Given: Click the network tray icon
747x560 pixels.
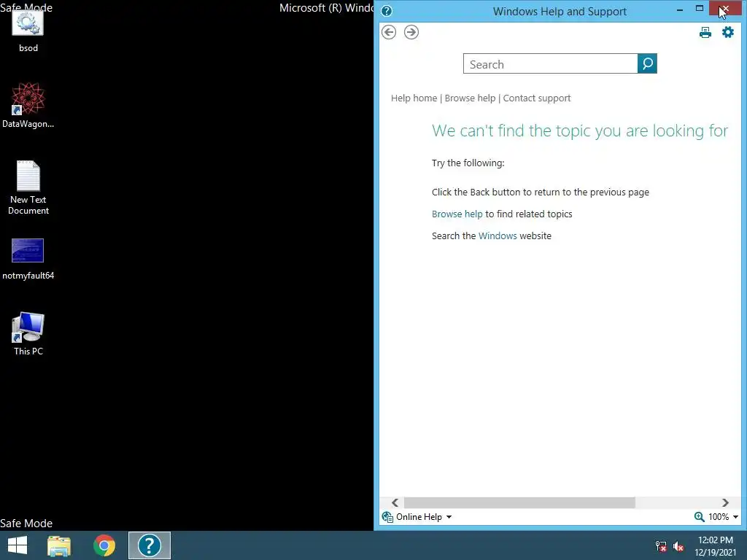Looking at the screenshot, I should coord(661,546).
